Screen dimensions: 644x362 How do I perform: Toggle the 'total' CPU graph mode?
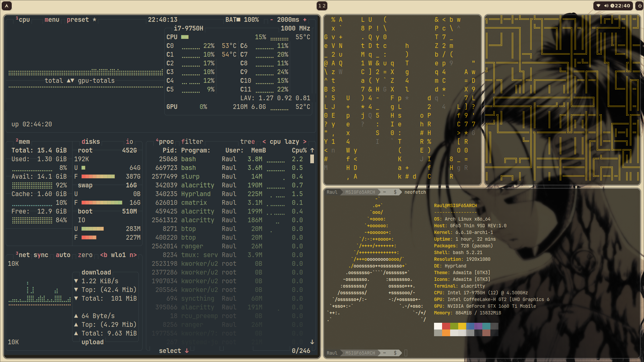54,81
